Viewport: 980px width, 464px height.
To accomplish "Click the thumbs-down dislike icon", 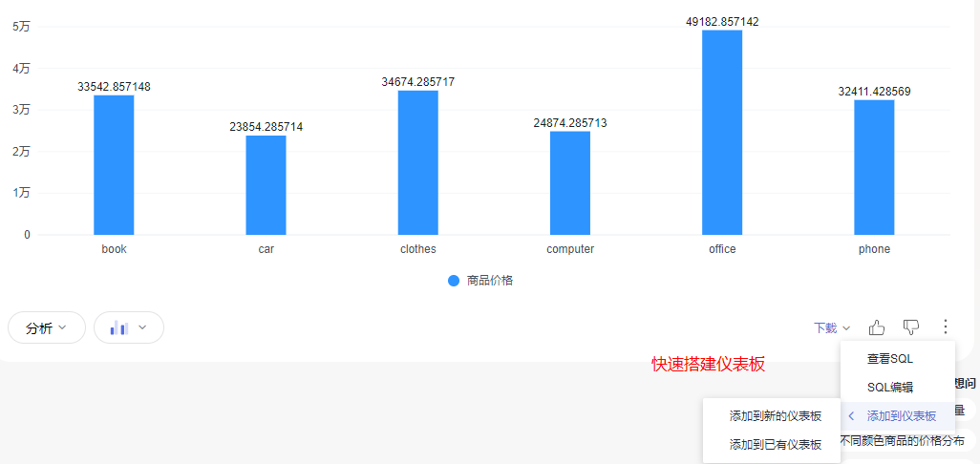I will point(911,327).
